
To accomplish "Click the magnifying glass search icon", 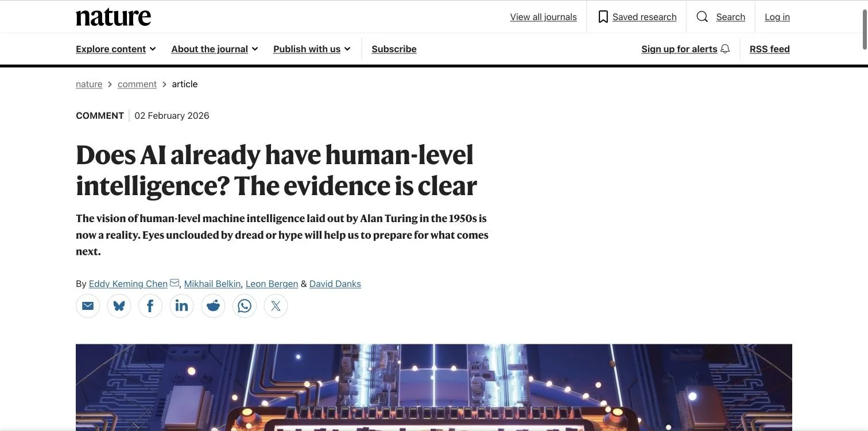I will click(x=702, y=17).
